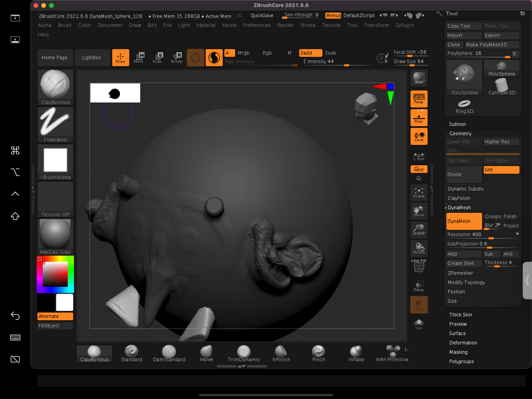
Task: Select the Zoom3D navigation icon
Action: (419, 230)
